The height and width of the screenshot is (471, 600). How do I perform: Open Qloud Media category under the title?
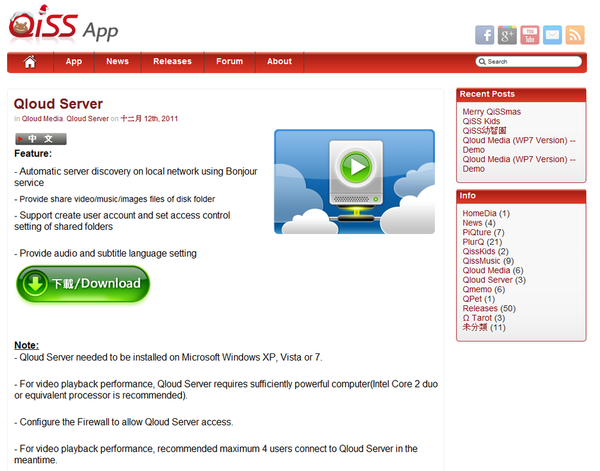pyautogui.click(x=42, y=119)
